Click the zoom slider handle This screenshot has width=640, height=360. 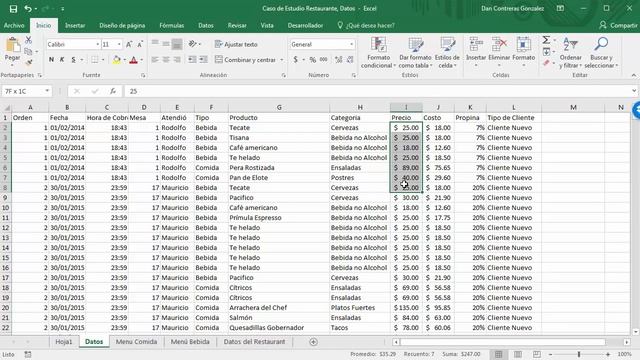pos(579,354)
